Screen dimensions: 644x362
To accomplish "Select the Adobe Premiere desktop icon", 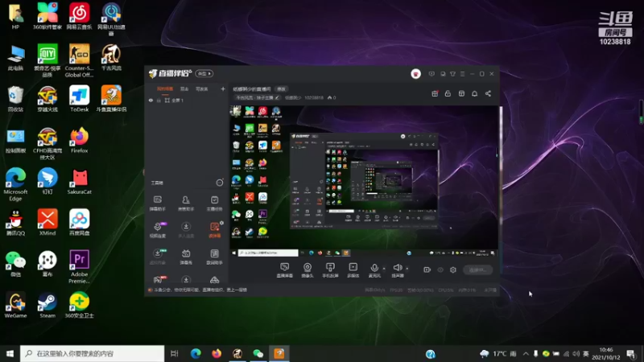I will [x=79, y=267].
